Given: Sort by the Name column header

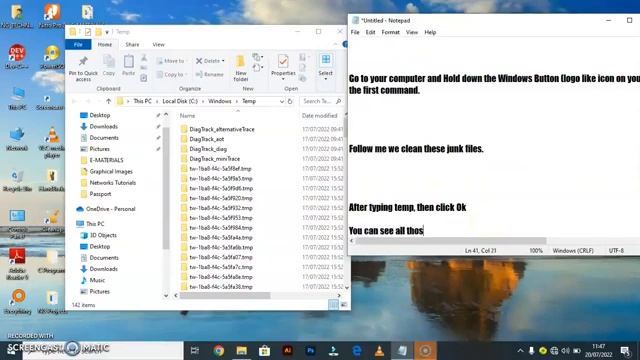Looking at the screenshot, I should (187, 116).
